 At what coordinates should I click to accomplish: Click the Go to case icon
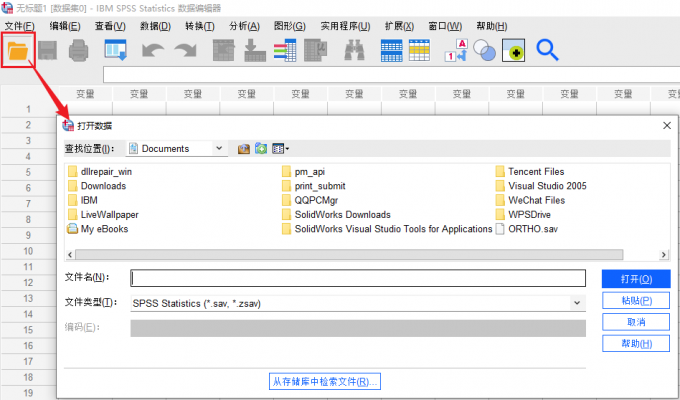223,50
